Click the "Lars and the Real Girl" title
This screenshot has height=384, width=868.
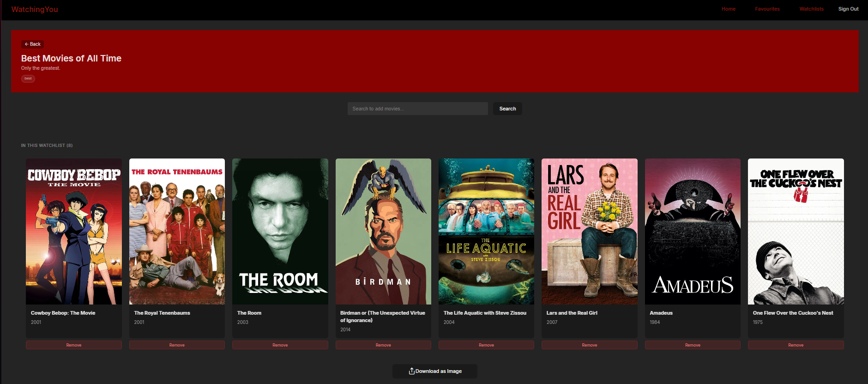pyautogui.click(x=572, y=313)
